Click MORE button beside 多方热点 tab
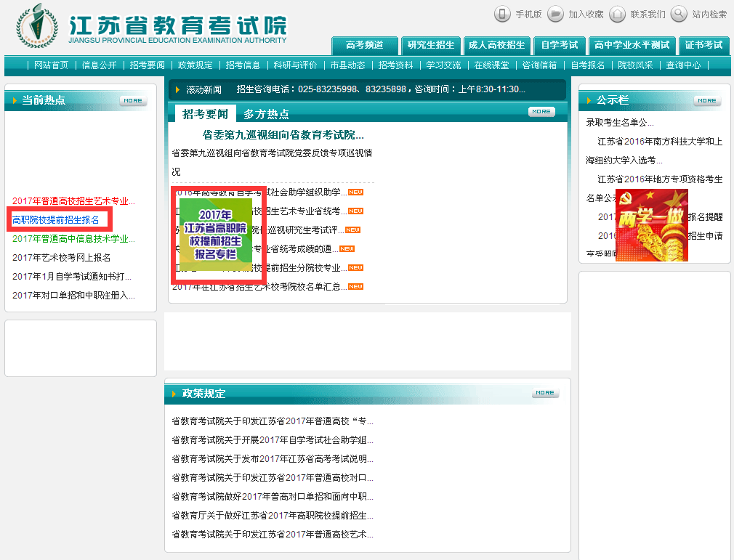The height and width of the screenshot is (560, 734). [x=541, y=112]
